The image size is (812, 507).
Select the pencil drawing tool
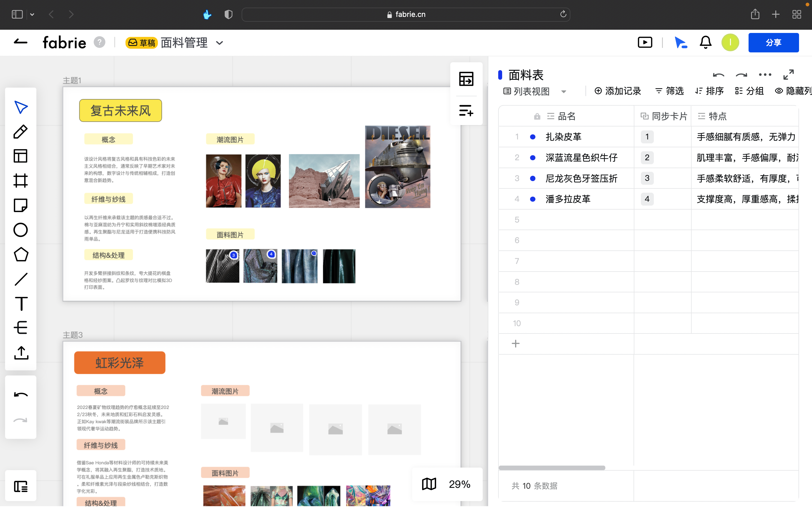21,132
